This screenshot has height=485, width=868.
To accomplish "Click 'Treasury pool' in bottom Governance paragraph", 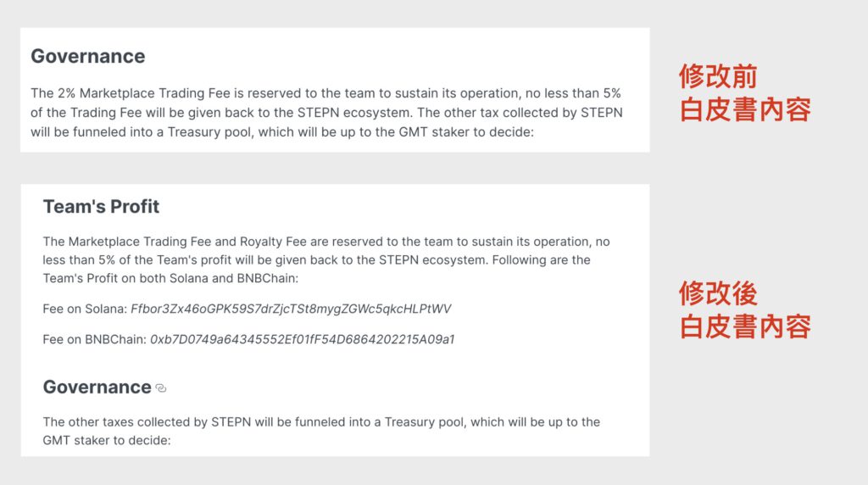I will coord(425,422).
